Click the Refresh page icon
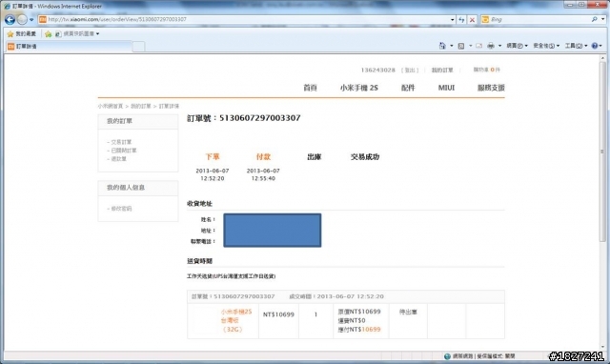This screenshot has height=364, width=610. pos(461,19)
